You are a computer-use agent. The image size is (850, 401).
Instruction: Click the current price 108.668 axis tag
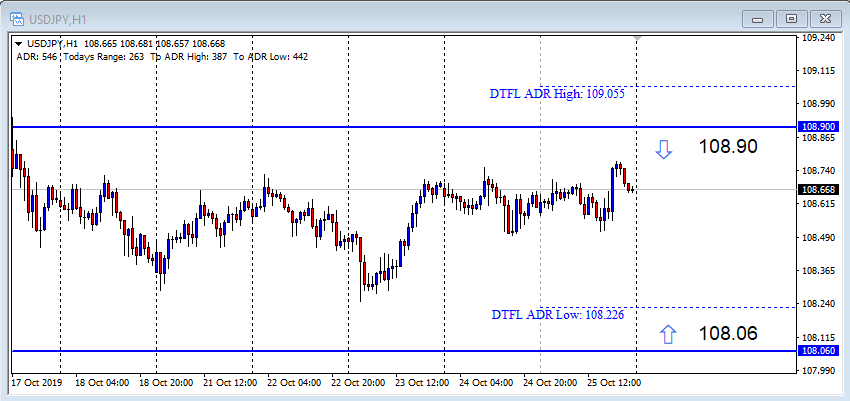(819, 190)
